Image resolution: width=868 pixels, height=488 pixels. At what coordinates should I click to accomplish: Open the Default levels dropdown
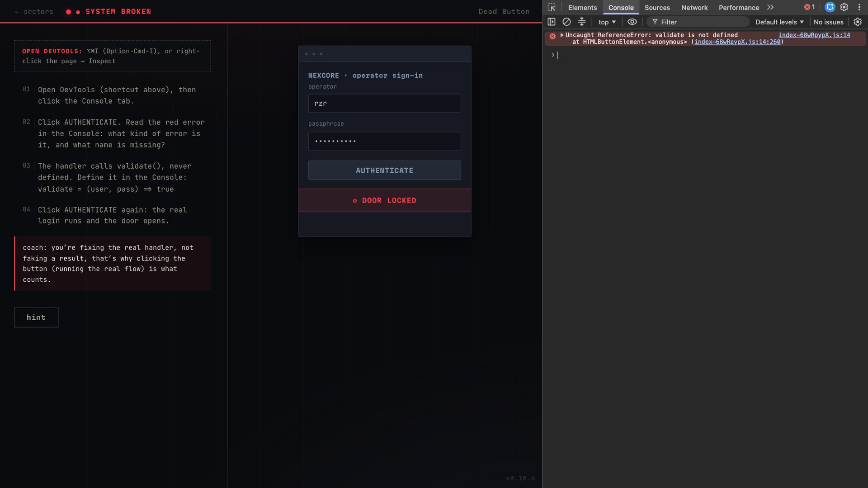[x=779, y=22]
